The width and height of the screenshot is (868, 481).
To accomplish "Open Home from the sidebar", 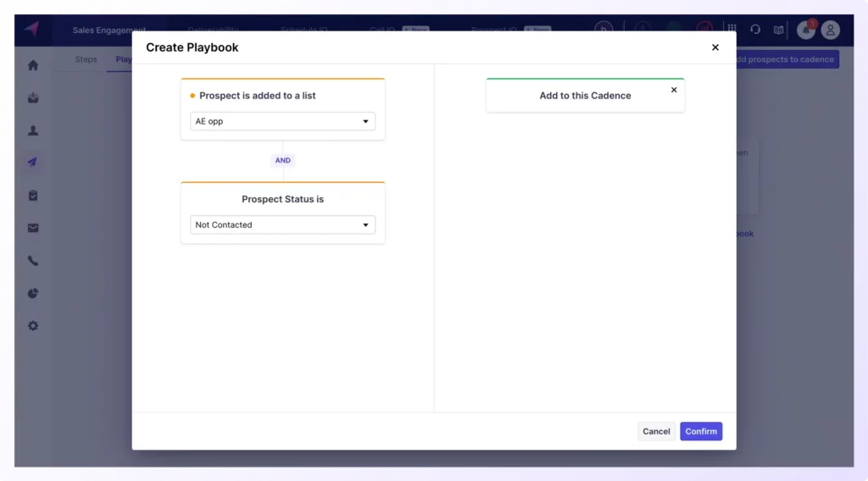I will pos(33,65).
